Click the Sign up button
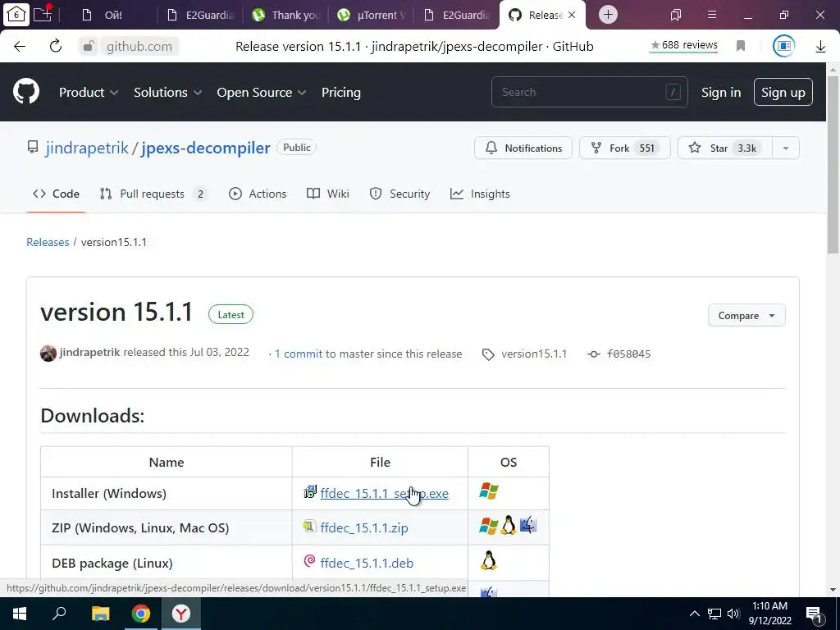This screenshot has height=630, width=840. coord(783,92)
